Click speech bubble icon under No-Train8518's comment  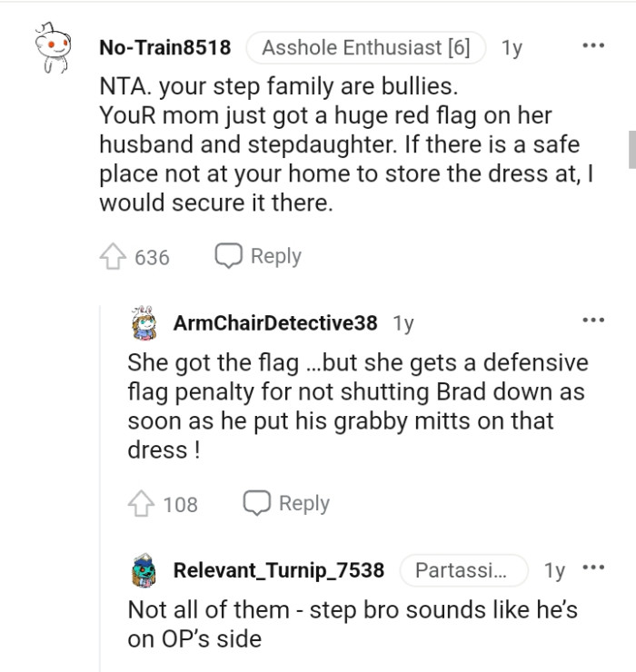(x=228, y=257)
